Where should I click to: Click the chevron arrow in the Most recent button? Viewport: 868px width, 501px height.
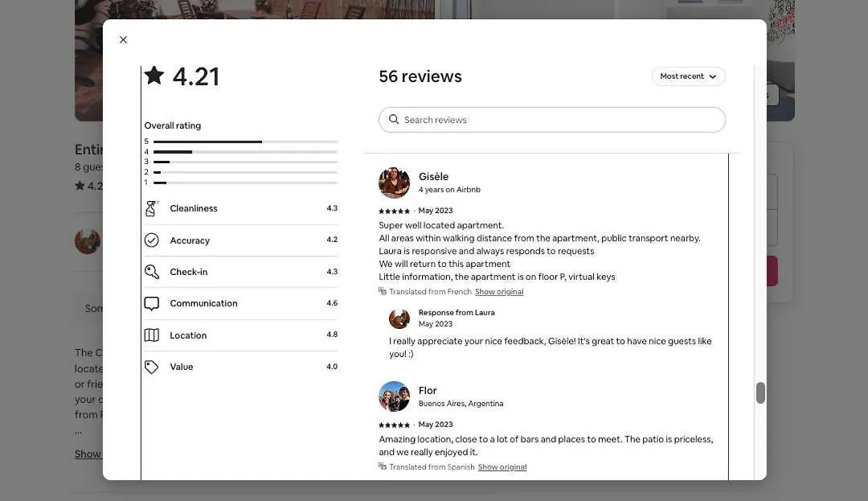click(712, 77)
